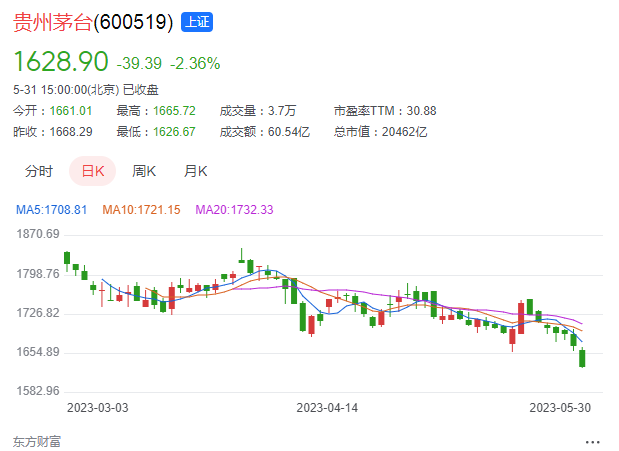Click the 成交额 value 60.54亿
This screenshot has height=451, width=619.
[x=289, y=132]
